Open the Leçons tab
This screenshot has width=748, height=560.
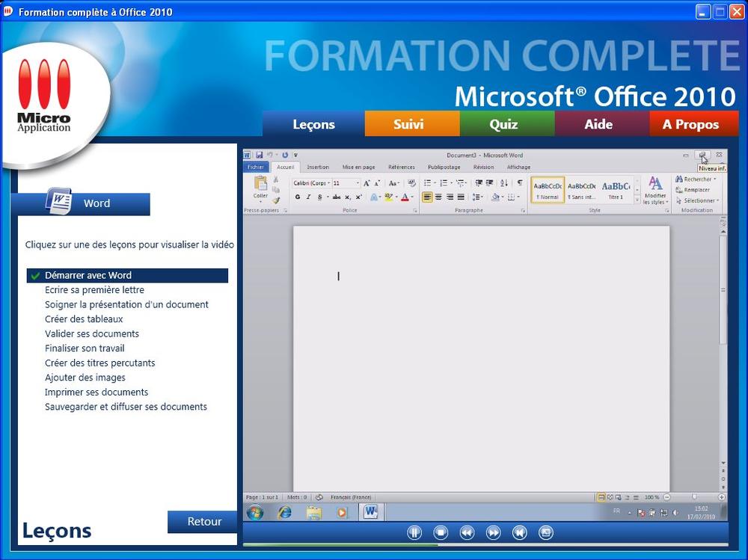[x=313, y=124]
